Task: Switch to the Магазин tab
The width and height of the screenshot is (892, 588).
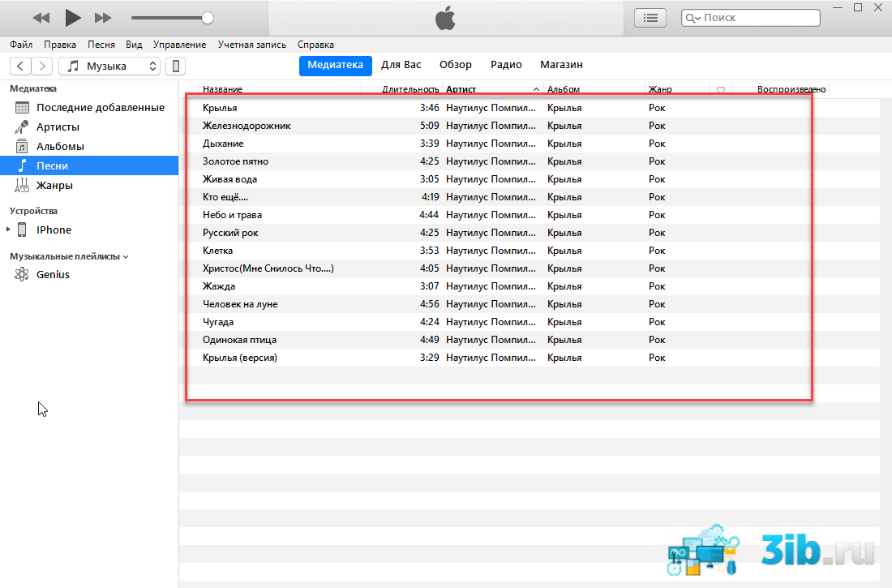Action: point(561,65)
